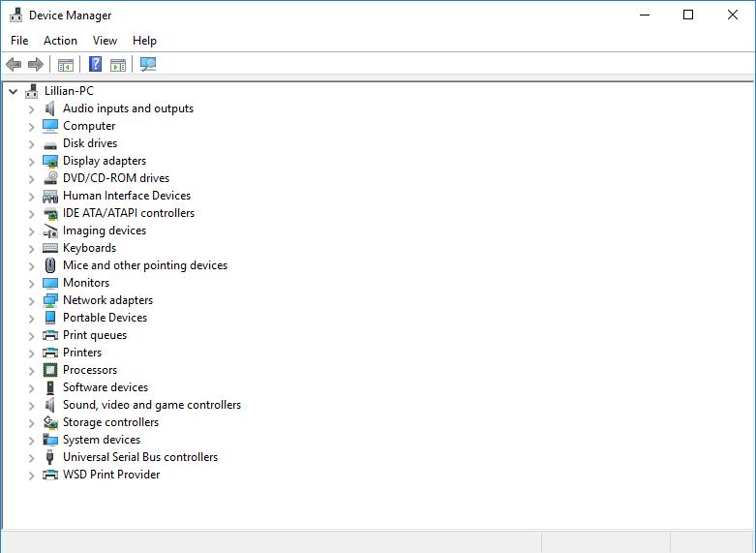Select the Mice and other pointing devices item
756x553 pixels.
(x=145, y=265)
